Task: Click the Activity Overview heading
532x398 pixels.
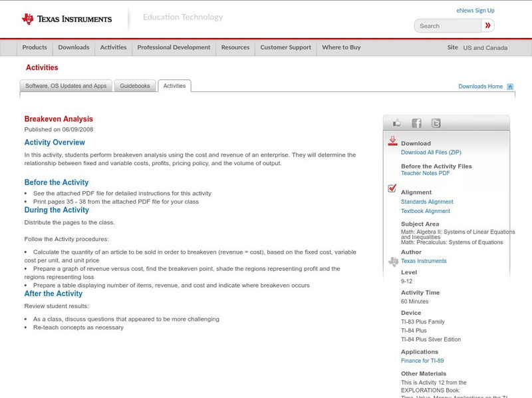Action: click(55, 142)
